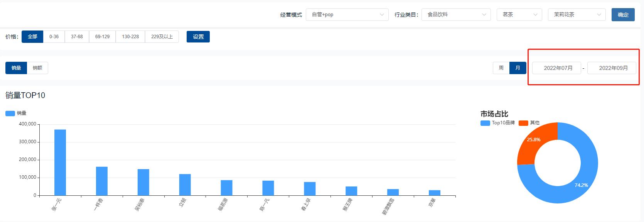This screenshot has width=644, height=222.
Task: Click the 陈一凡 bar in chart
Action: point(268,188)
